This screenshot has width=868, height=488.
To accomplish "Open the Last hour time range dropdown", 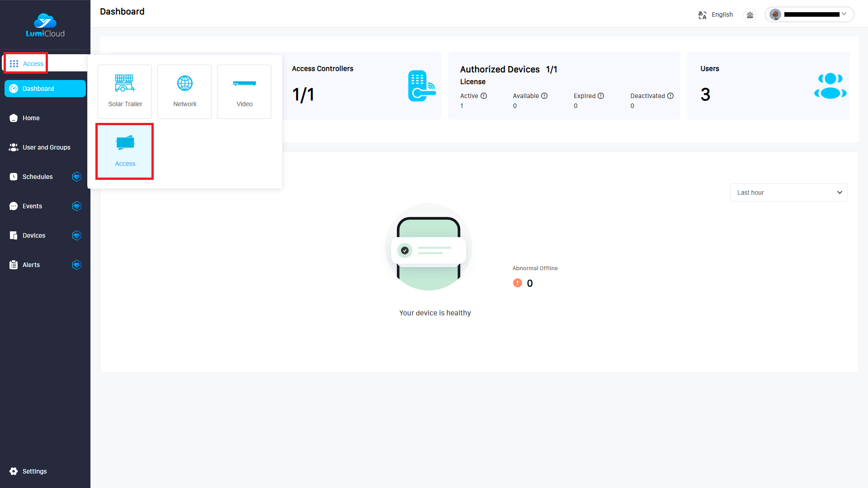I will pos(788,192).
